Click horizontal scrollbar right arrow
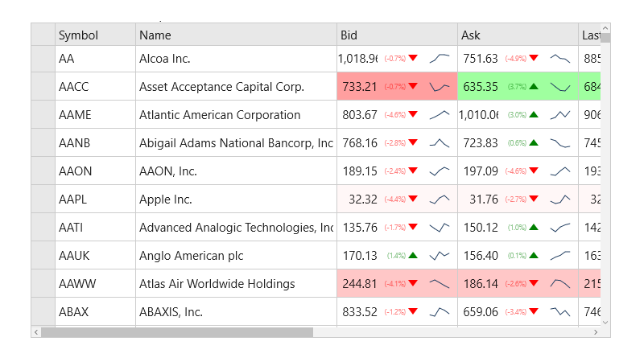The image size is (644, 362). coord(595,331)
